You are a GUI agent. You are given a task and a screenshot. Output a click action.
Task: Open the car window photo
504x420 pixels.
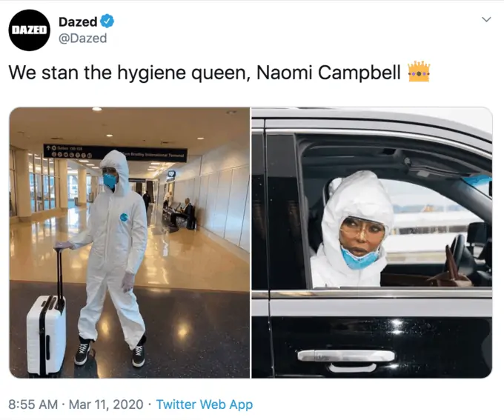[x=372, y=243]
